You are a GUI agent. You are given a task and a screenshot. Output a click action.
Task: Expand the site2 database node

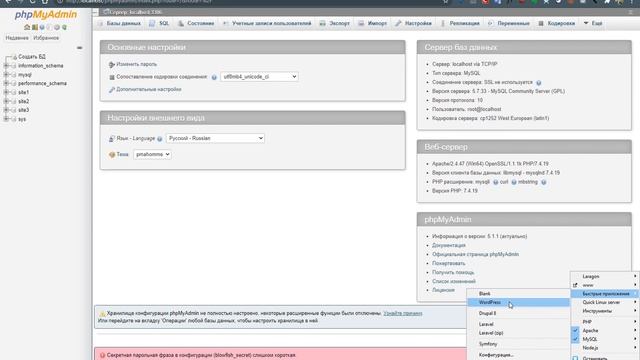pos(6,101)
